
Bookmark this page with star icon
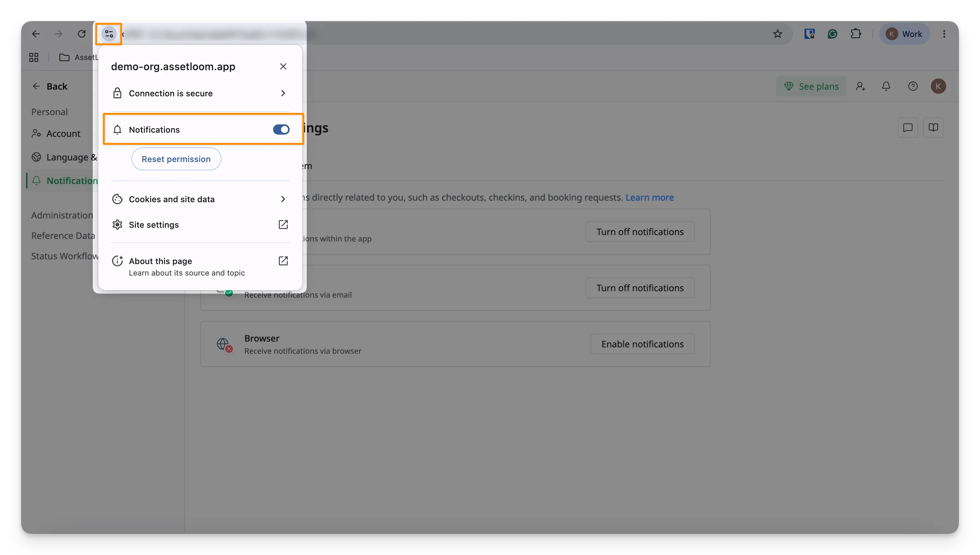[x=778, y=34]
